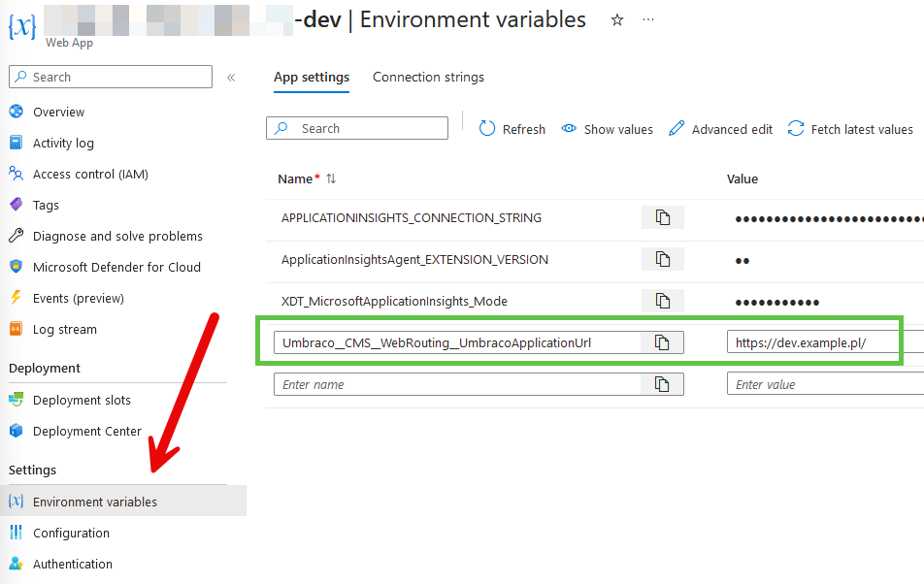Copy the Umbraco__CMS__WebRouting variable name

pos(663,341)
